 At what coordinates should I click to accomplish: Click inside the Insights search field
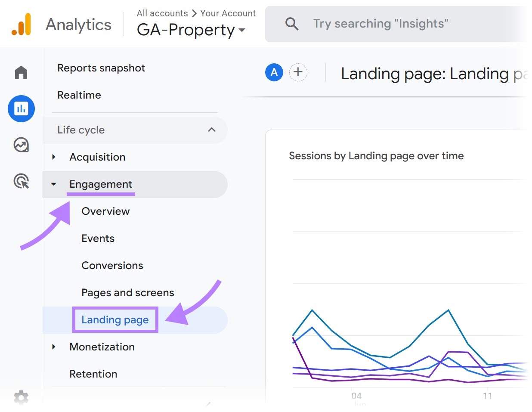(x=381, y=24)
